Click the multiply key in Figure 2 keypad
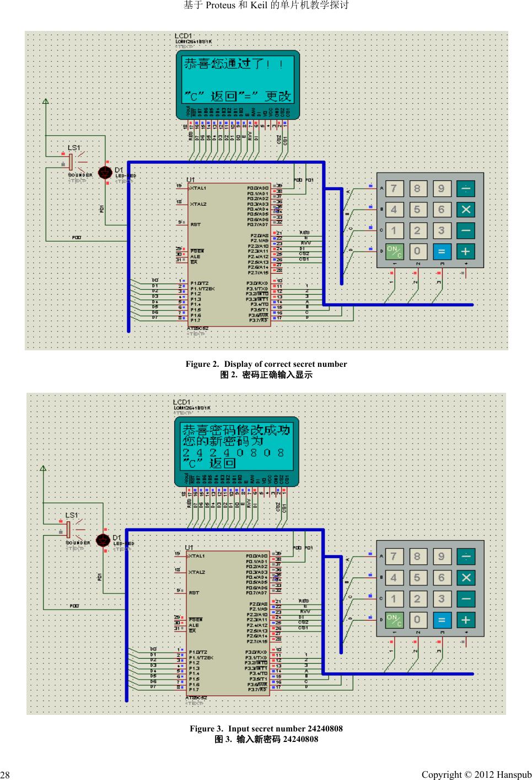The width and height of the screenshot is (532, 780). click(x=466, y=210)
